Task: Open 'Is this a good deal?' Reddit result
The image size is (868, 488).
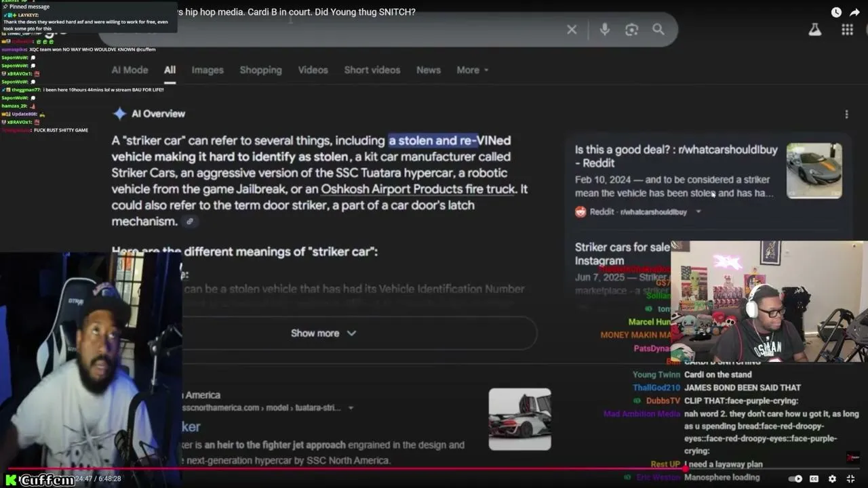Action: point(676,157)
